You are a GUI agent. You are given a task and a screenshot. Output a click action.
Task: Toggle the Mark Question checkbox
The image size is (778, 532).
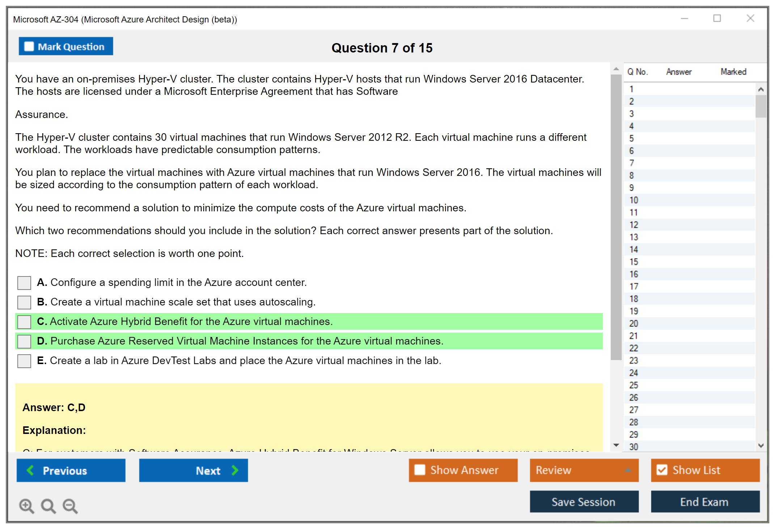pos(29,47)
